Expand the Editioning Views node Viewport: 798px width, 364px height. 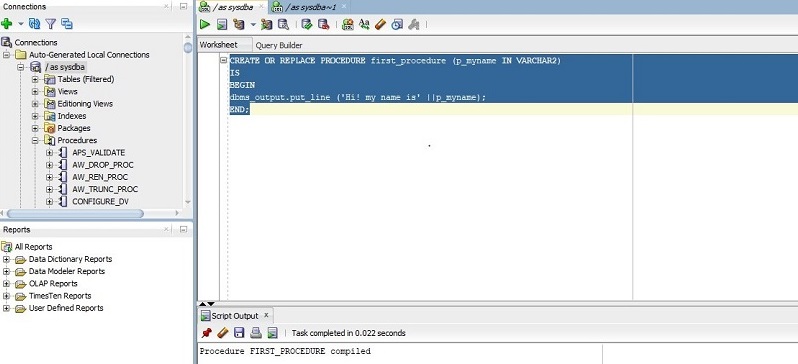click(x=35, y=104)
